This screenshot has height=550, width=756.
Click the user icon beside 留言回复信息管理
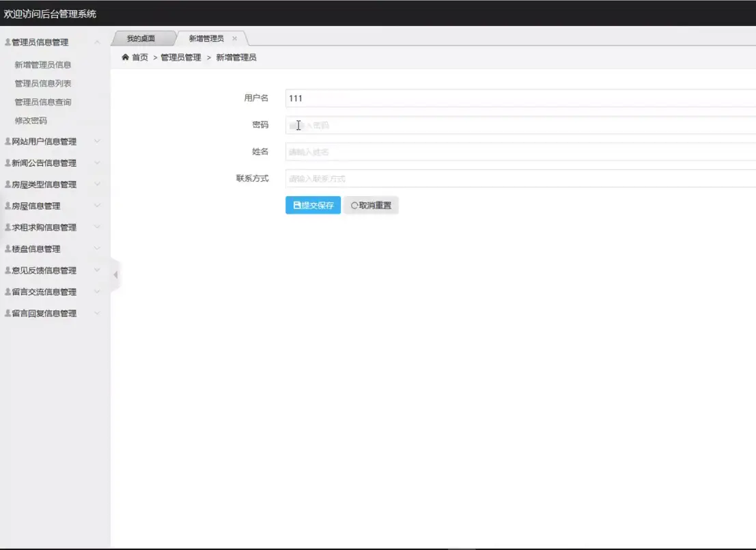(8, 313)
